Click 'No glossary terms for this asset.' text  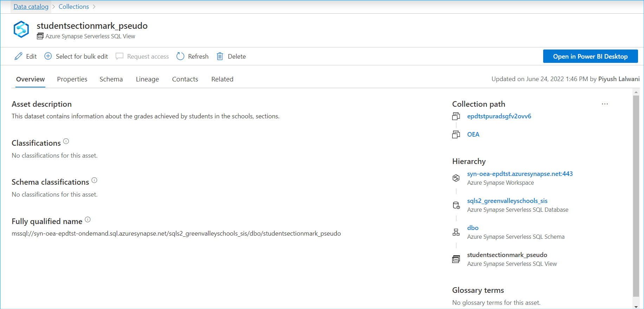pos(496,303)
